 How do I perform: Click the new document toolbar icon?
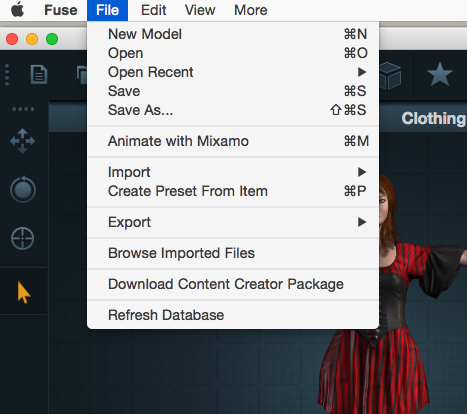tap(39, 74)
